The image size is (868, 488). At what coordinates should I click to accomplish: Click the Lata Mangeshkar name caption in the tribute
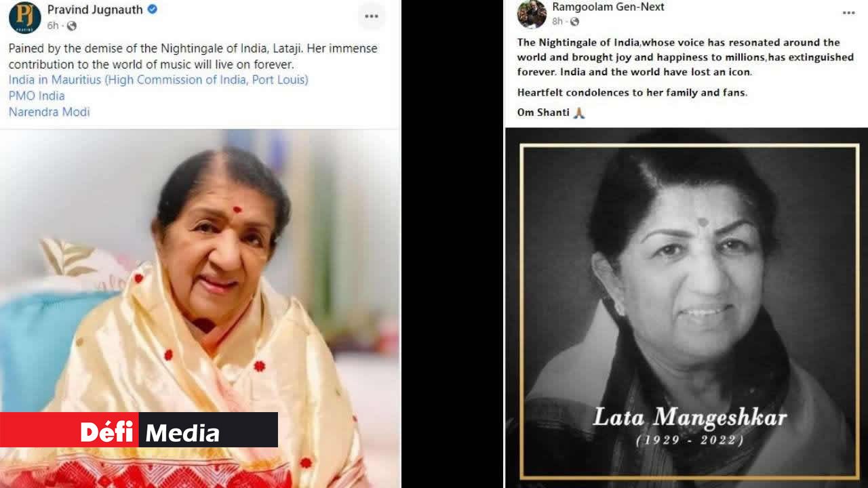tap(690, 418)
